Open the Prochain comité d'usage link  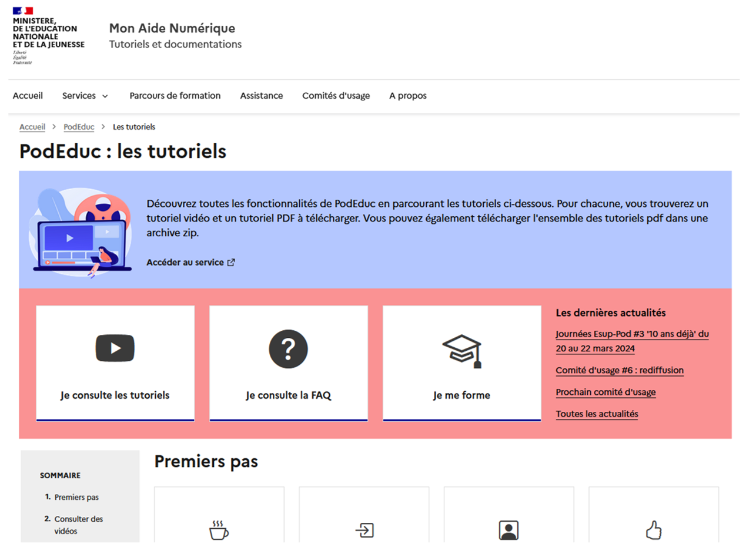point(606,392)
